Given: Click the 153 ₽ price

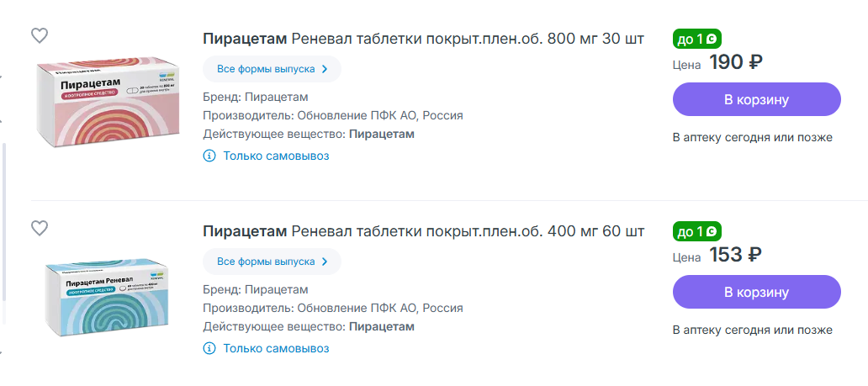Looking at the screenshot, I should pos(736,255).
